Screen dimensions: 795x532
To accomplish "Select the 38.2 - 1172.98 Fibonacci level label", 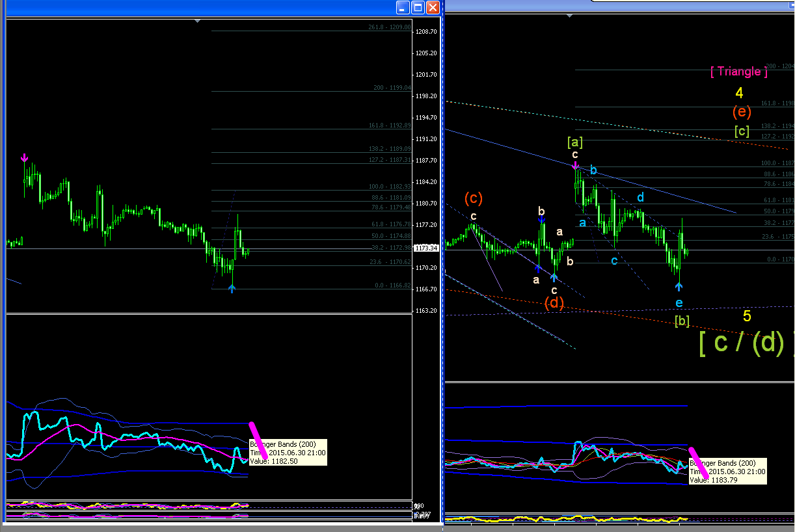I will click(391, 248).
